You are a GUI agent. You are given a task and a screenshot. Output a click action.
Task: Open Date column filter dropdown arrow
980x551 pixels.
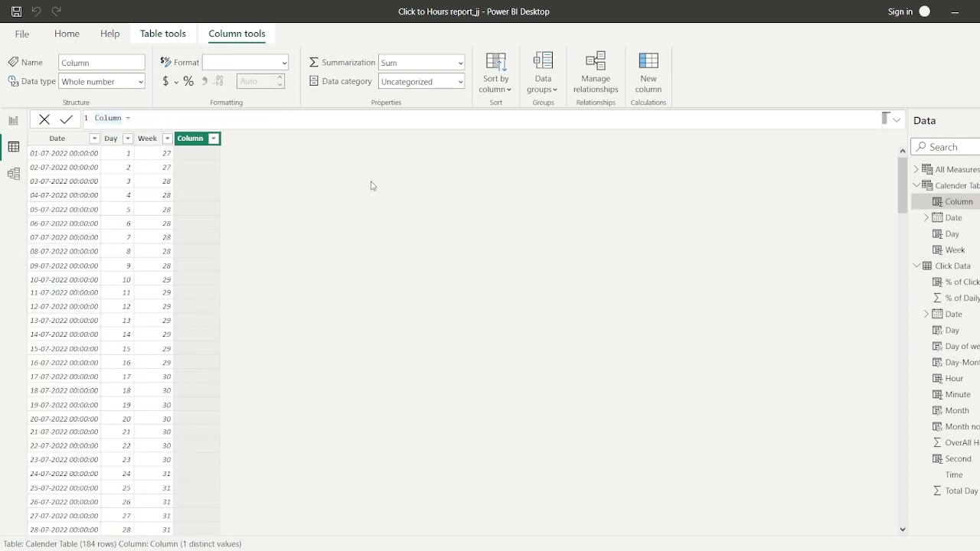[94, 139]
